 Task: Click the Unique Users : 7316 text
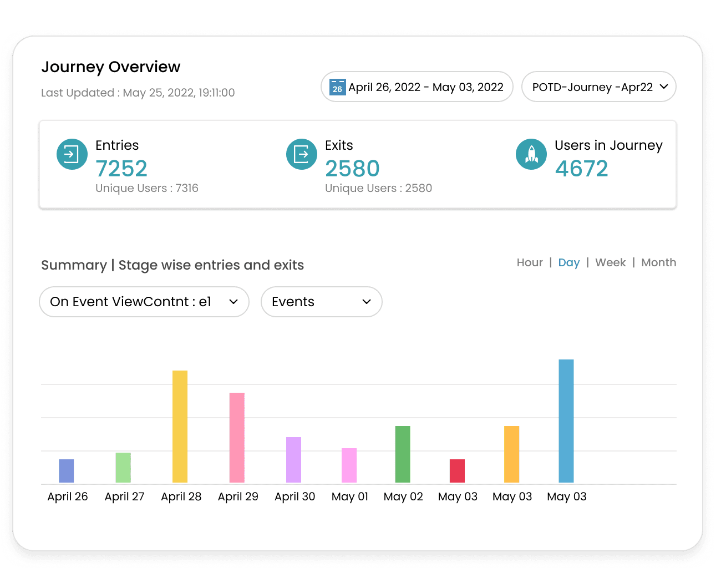tap(147, 188)
